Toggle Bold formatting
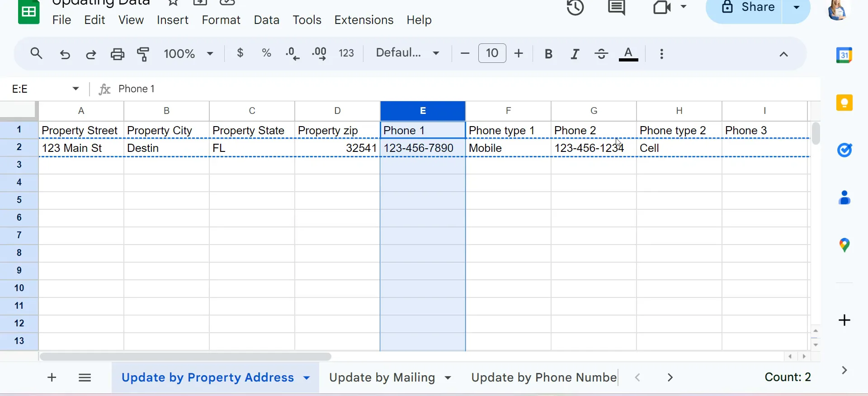 click(548, 54)
